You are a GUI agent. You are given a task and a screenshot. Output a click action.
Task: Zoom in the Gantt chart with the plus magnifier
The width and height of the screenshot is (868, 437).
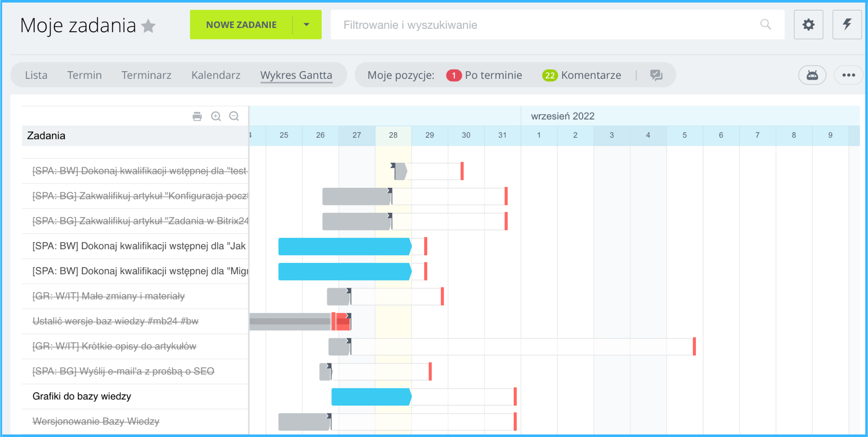click(x=216, y=116)
